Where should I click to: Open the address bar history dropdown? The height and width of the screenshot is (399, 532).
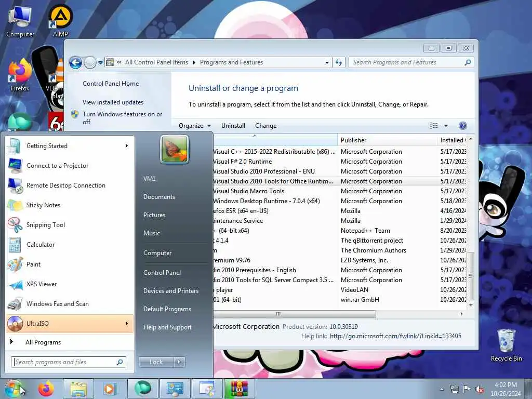pos(327,62)
